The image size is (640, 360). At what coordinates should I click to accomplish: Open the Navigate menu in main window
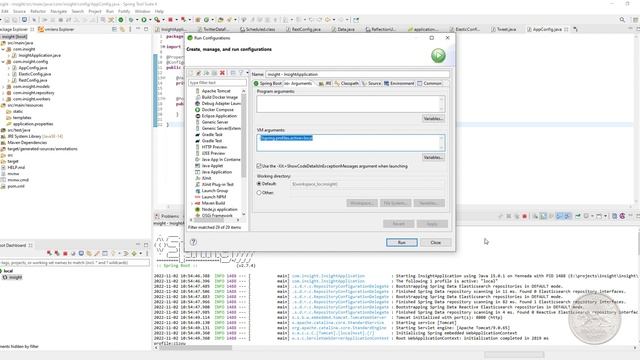pos(58,11)
